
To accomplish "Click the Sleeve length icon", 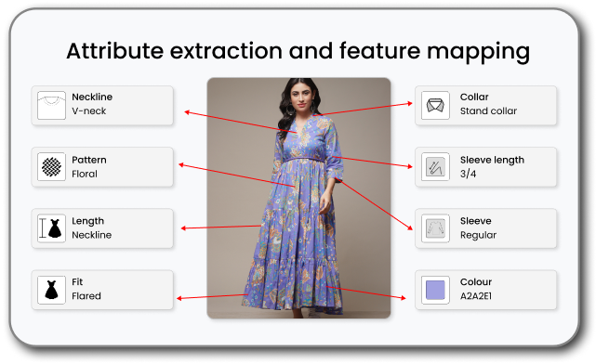I will tap(435, 166).
